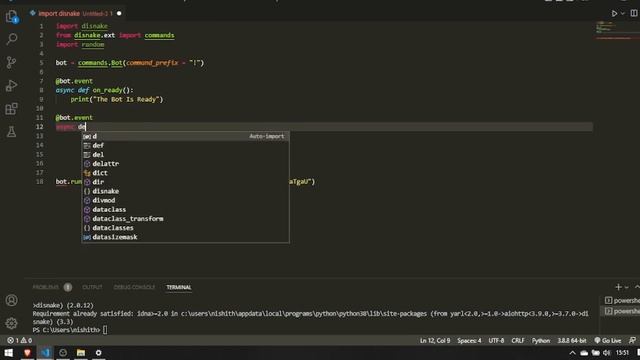Click the clock showing 15:51
This screenshot has width=640, height=360.
[622, 353]
